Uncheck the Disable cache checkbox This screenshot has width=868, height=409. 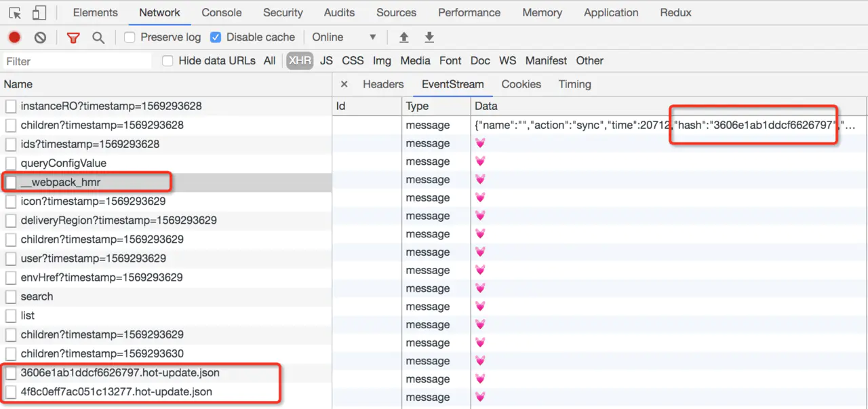pos(216,37)
